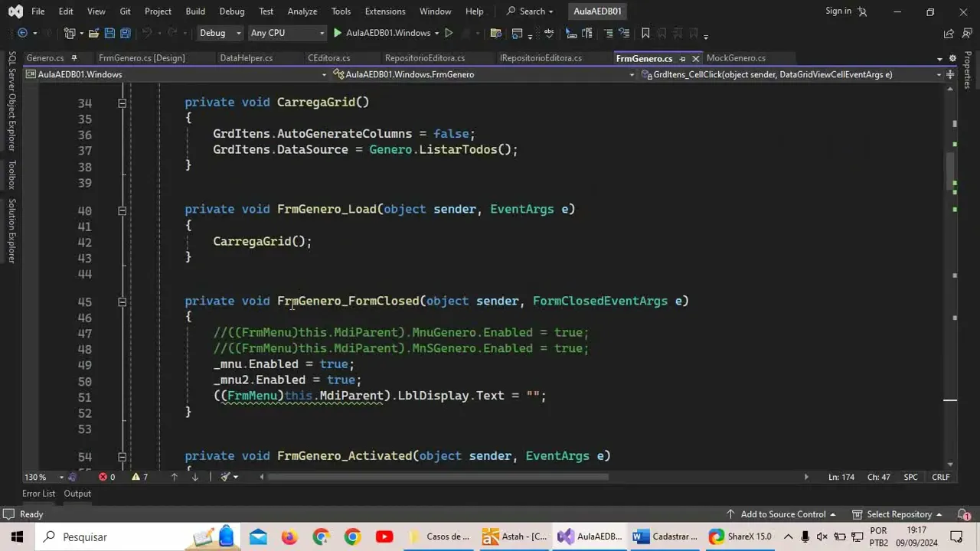Open Astah app from the taskbar
The height and width of the screenshot is (551, 980).
point(514,536)
